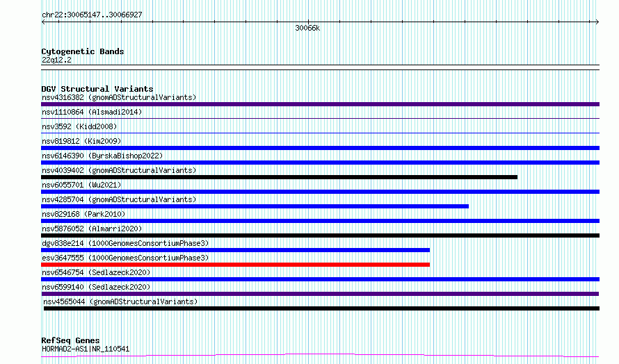Viewport: 619px width, 364px height.
Task: Click the black nsv4565044 variant bar
Action: click(321, 308)
